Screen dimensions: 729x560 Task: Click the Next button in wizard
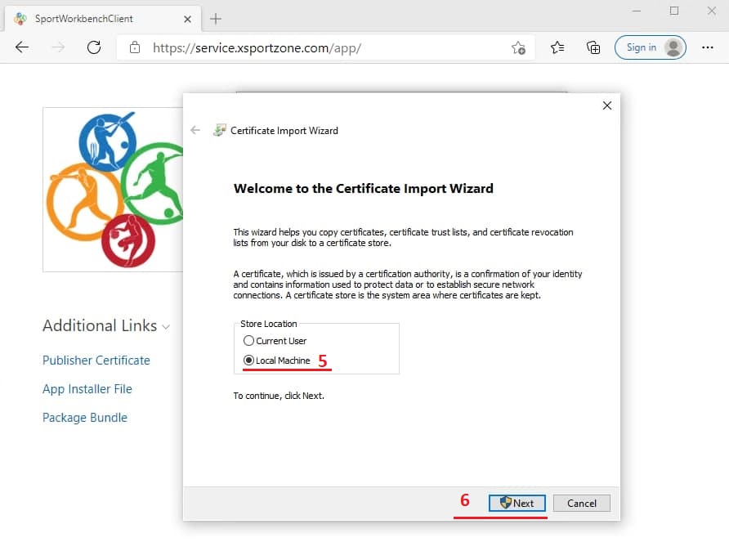pyautogui.click(x=517, y=503)
